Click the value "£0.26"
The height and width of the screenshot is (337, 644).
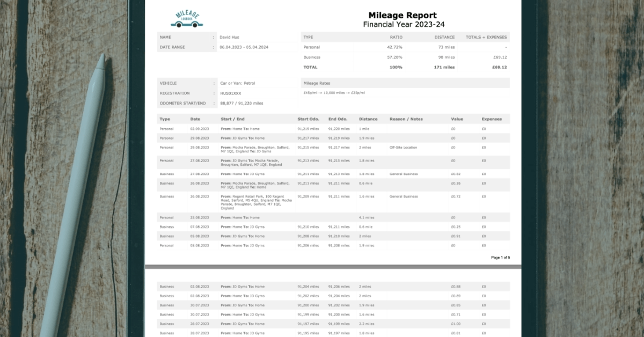(x=456, y=183)
